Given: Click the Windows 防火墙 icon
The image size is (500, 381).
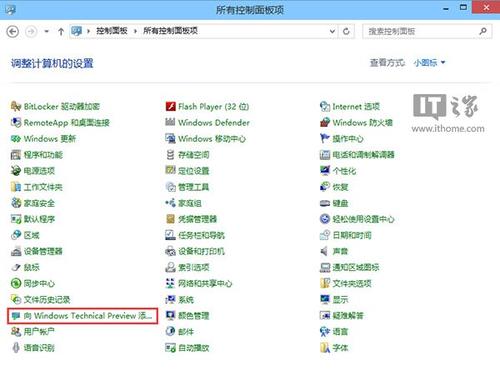Looking at the screenshot, I should 325,122.
